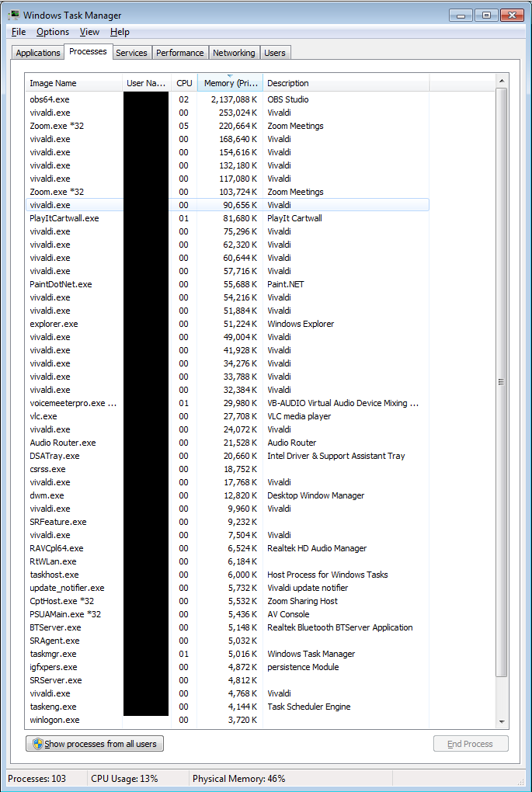The width and height of the screenshot is (532, 792).
Task: Select the Zoom.exe *32 row using 103,724 K
Action: [228, 192]
